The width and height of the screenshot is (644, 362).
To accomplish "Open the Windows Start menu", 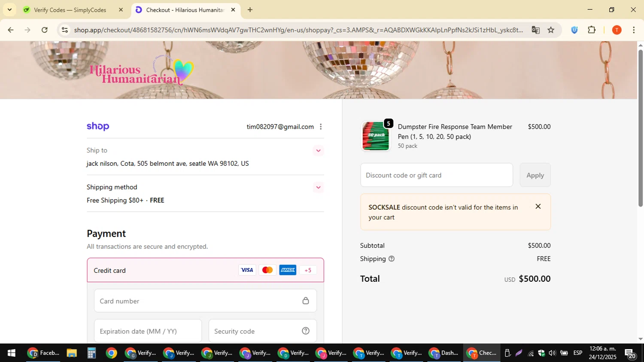I will (x=11, y=353).
